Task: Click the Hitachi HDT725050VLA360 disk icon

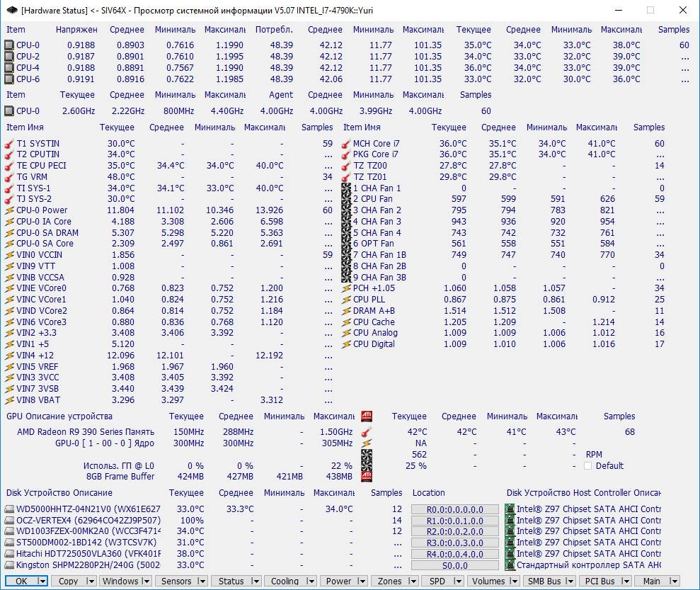Action: (x=9, y=555)
